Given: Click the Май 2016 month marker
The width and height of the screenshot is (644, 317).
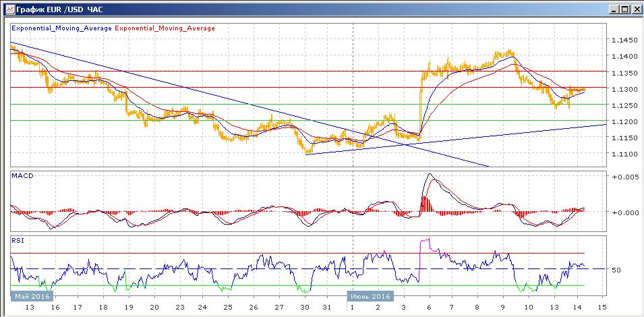Looking at the screenshot, I should click(31, 296).
